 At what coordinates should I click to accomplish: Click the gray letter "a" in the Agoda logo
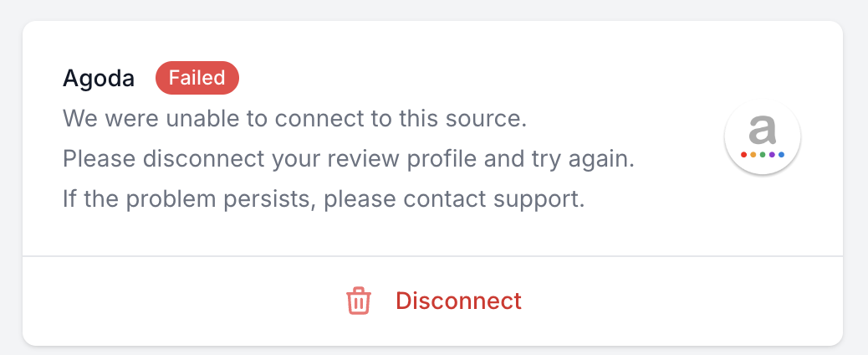coord(762,130)
